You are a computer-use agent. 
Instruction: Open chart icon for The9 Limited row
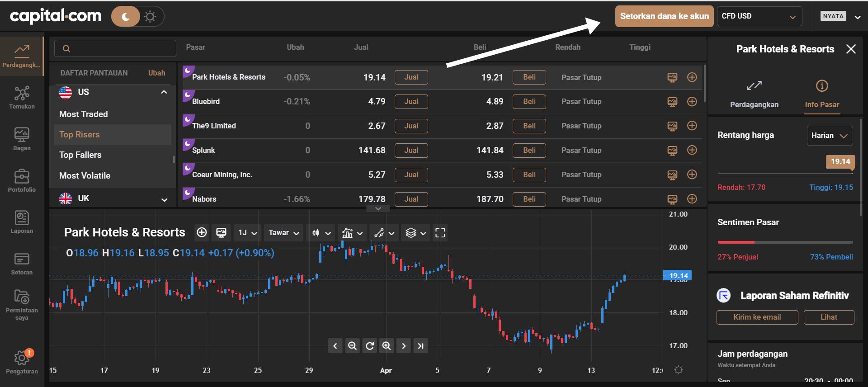point(672,126)
